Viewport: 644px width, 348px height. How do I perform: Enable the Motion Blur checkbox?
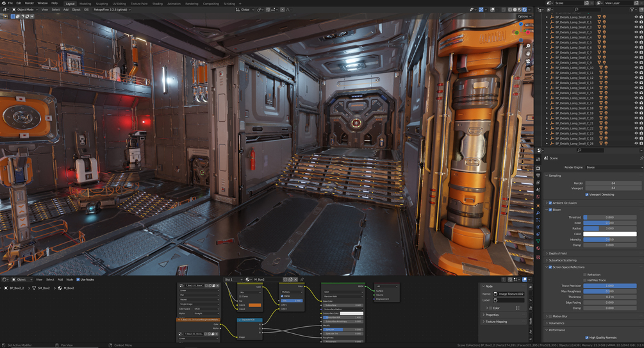[x=550, y=317]
